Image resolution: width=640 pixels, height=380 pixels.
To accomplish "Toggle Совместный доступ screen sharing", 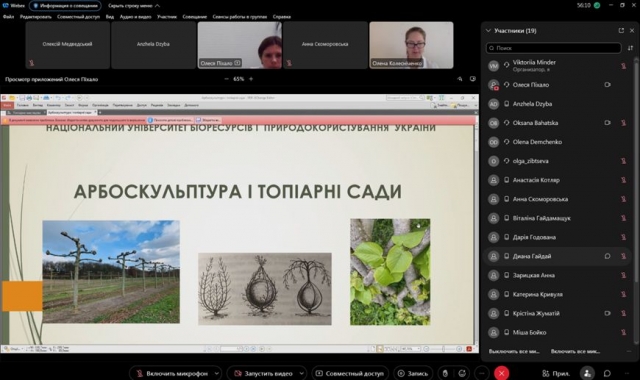I will (350, 373).
